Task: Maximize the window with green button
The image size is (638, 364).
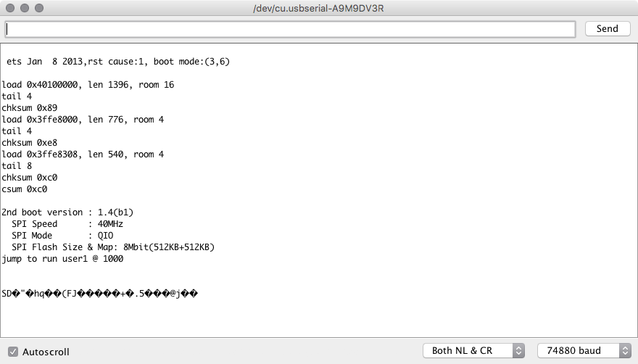Action: point(39,8)
